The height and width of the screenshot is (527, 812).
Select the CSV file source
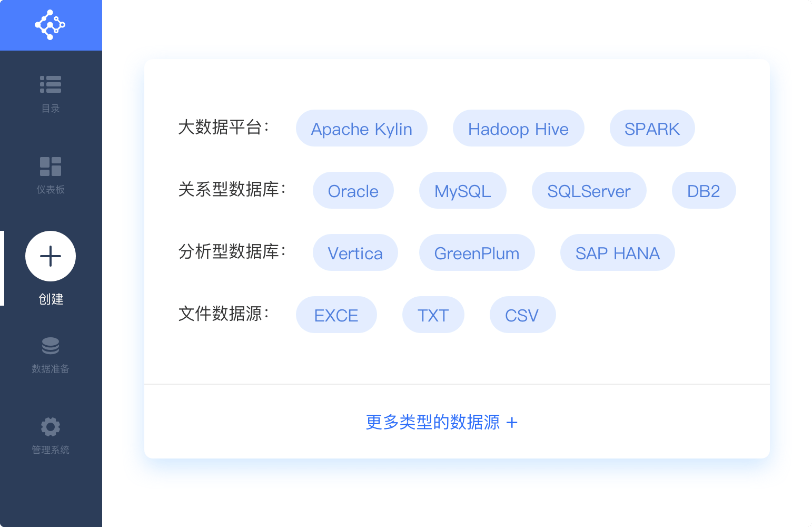pos(522,315)
